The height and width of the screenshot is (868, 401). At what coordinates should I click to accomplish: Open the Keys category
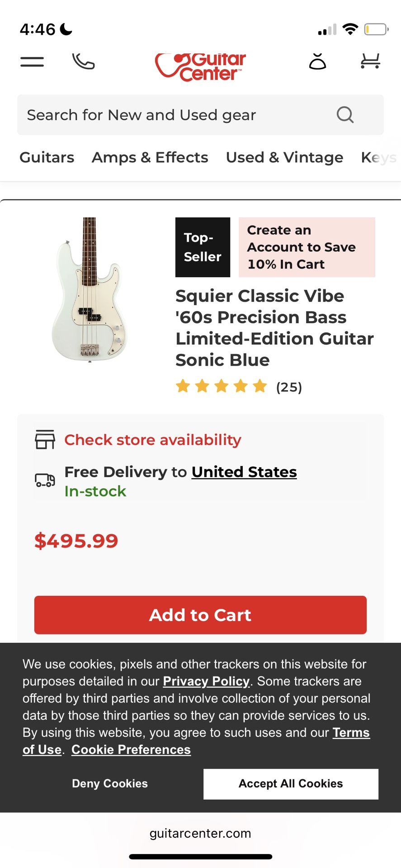pyautogui.click(x=378, y=157)
